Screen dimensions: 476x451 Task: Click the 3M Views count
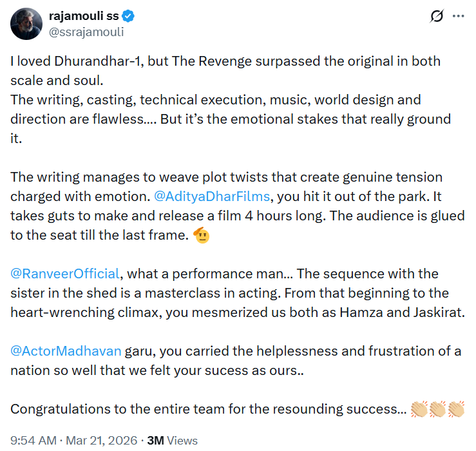[x=172, y=441]
